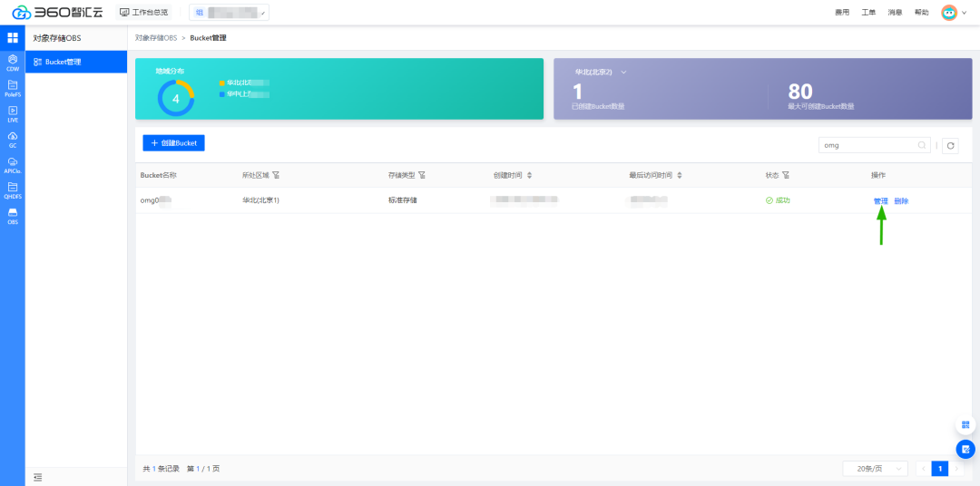Open OBS service in sidebar
Screen dimensions: 980x486
tap(13, 216)
